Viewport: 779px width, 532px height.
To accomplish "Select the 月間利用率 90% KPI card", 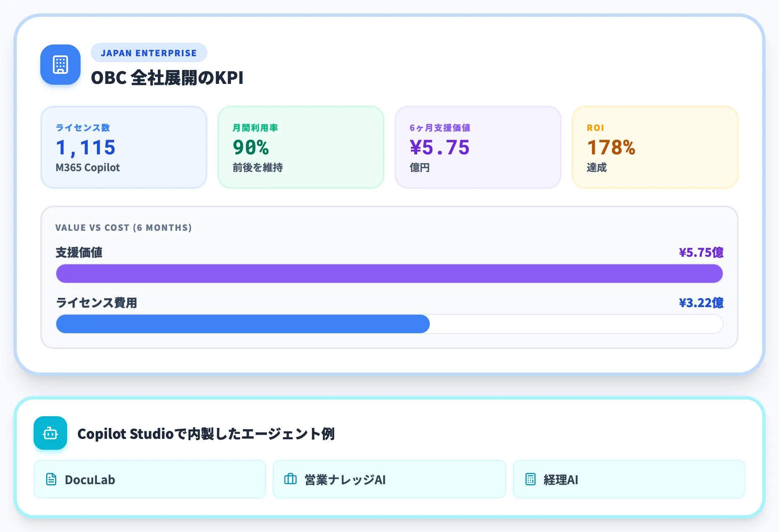I will (301, 147).
